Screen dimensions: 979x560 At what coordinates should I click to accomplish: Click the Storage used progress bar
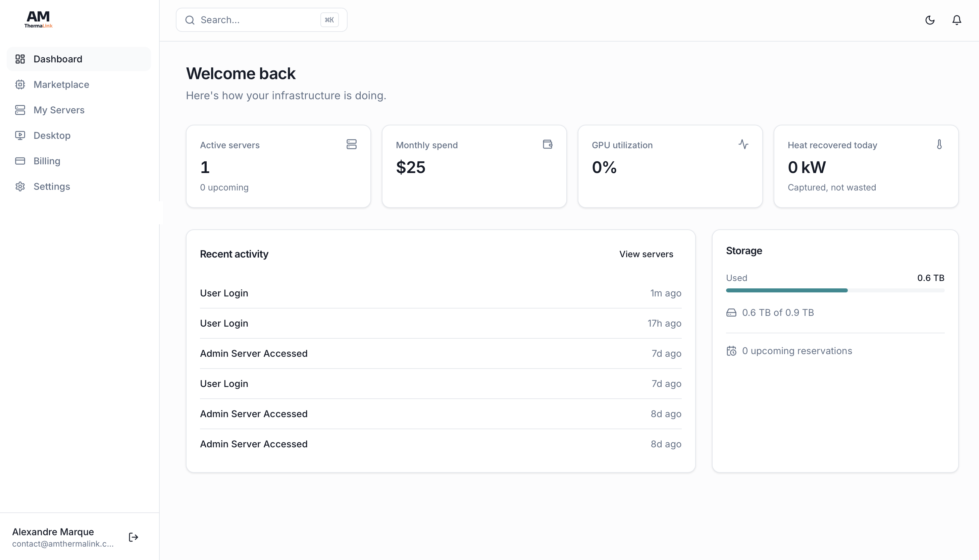point(835,290)
